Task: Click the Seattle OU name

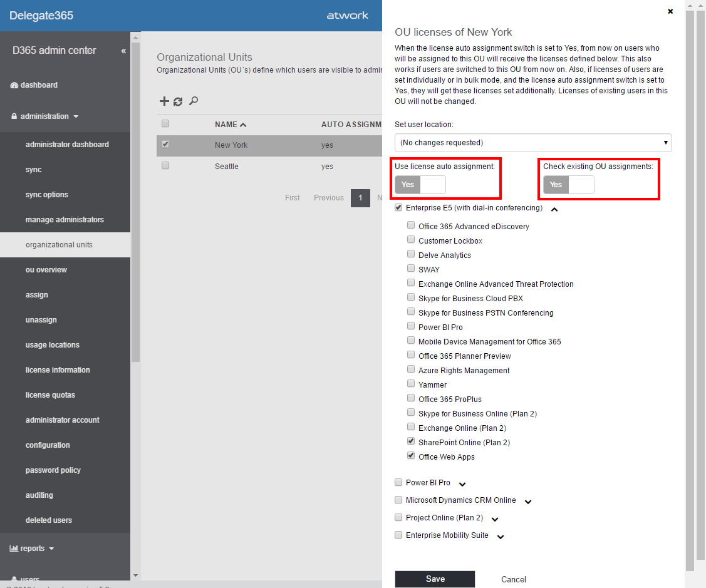Action: pos(227,167)
